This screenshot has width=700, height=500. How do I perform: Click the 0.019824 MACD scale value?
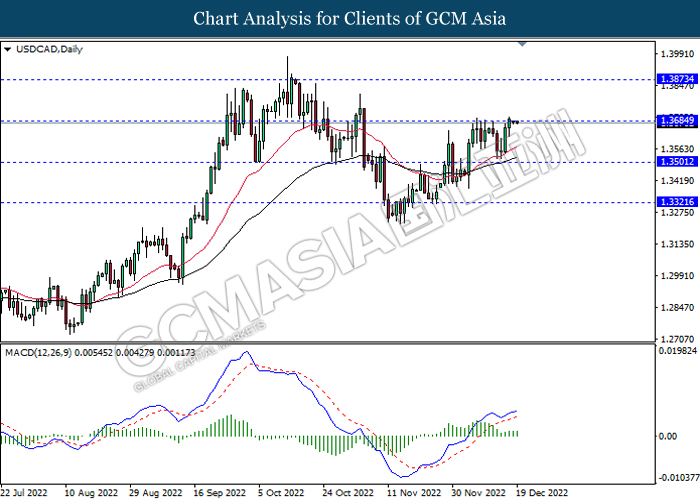click(677, 351)
